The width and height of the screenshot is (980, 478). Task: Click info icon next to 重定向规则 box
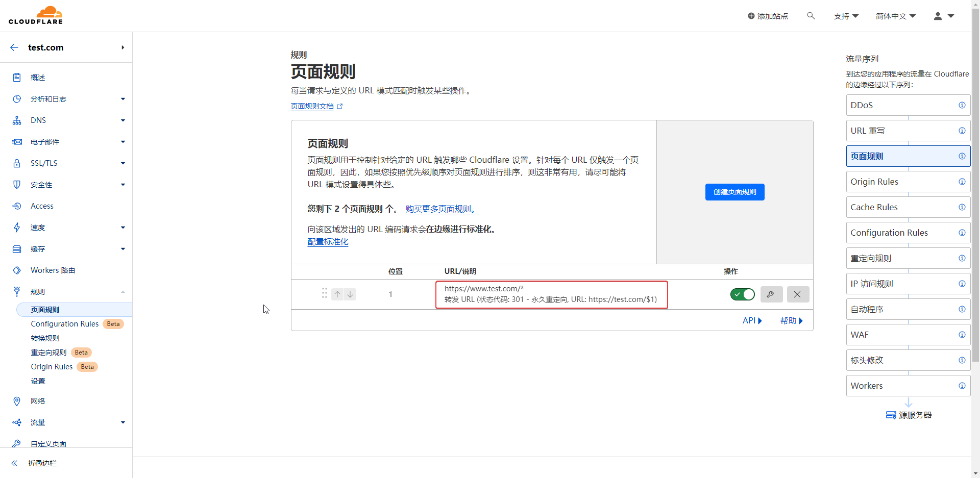point(962,258)
